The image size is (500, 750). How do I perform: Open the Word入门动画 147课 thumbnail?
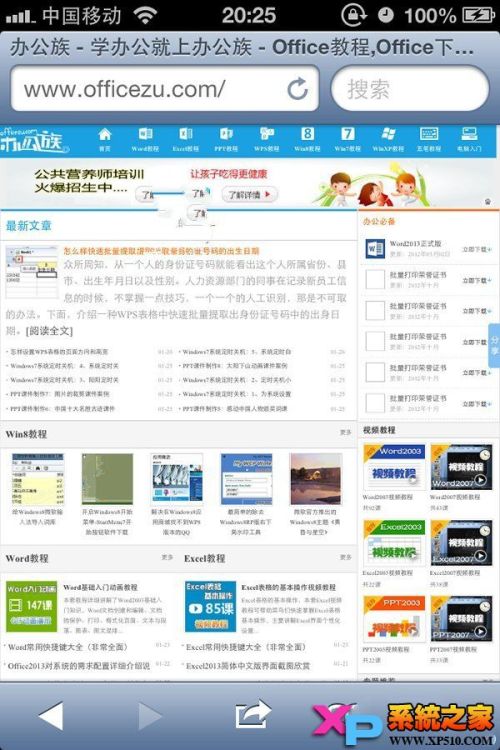32,606
